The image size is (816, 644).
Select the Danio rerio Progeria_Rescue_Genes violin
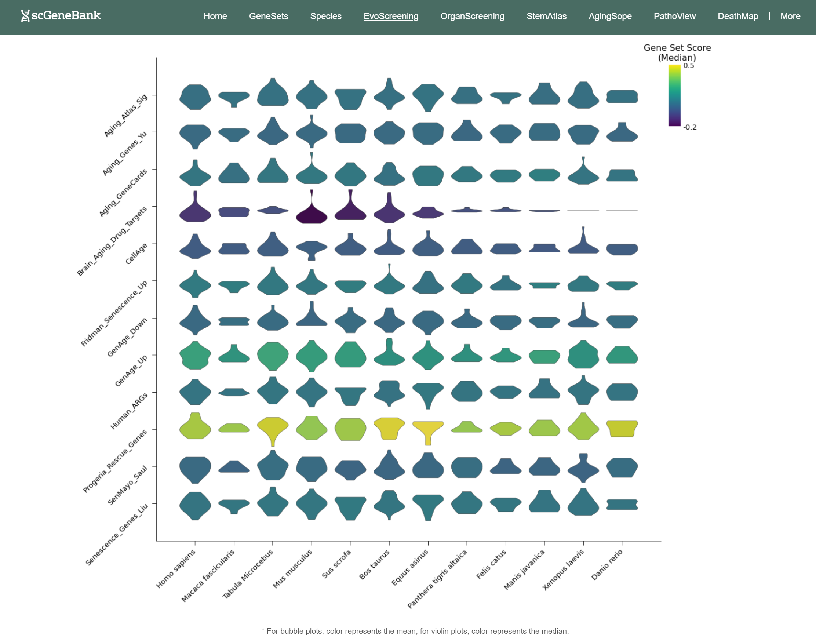point(622,428)
